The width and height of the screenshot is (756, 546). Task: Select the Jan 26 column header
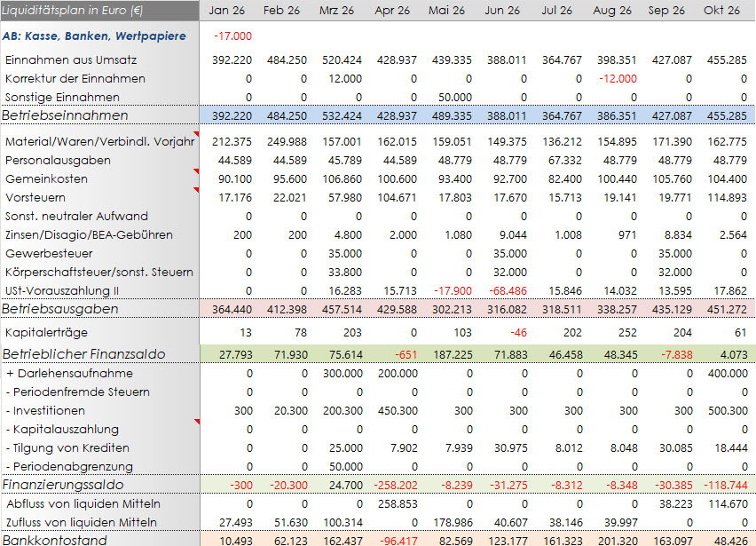coord(227,11)
